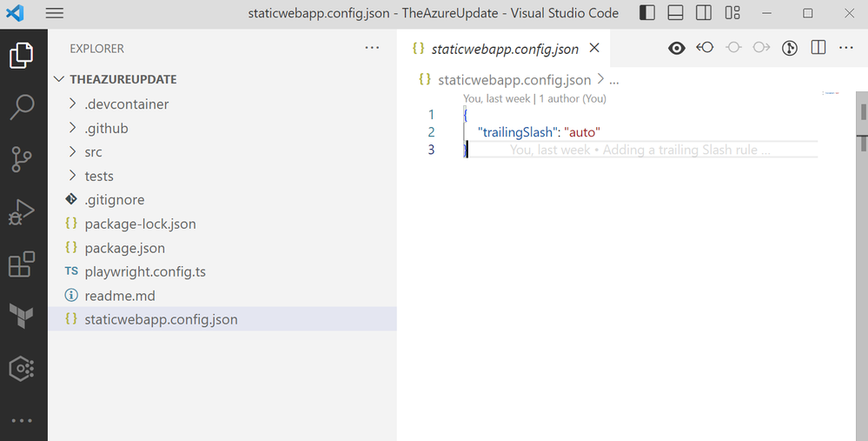
Task: Click the VS Code logo icon
Action: point(15,13)
